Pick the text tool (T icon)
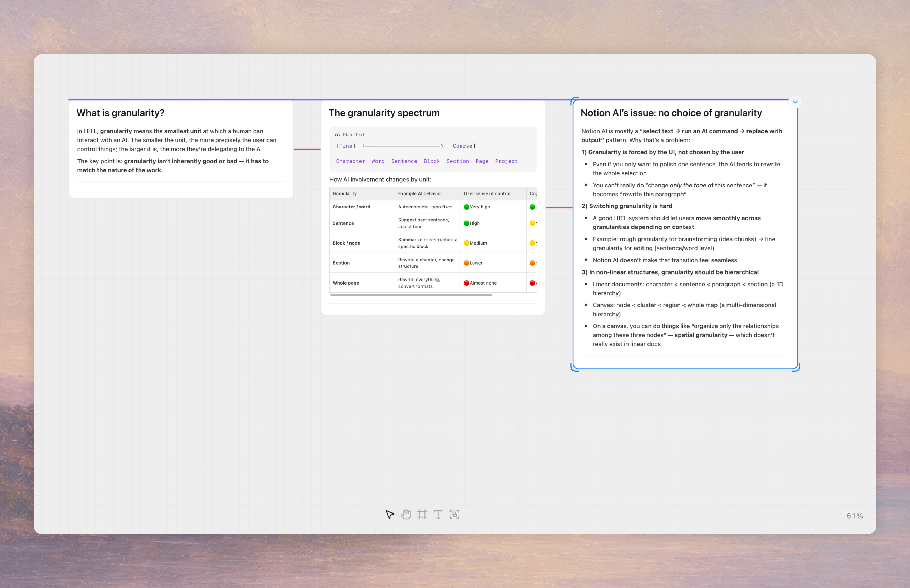Screen dimensions: 910x588 [438, 515]
